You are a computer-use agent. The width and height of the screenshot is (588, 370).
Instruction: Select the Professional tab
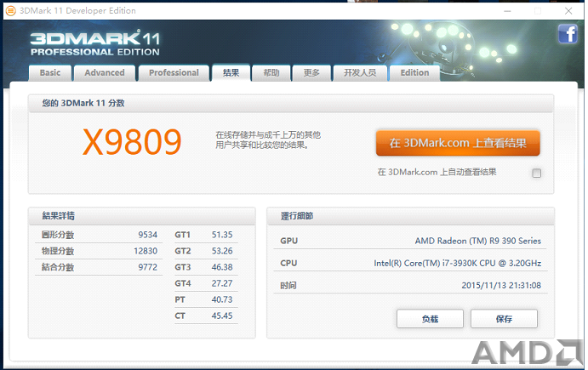coord(174,73)
